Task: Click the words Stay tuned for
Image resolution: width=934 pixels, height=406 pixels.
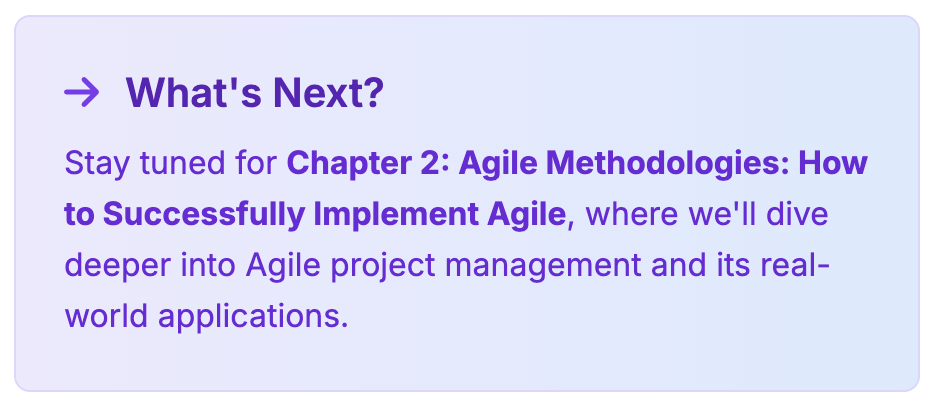Action: (x=171, y=163)
